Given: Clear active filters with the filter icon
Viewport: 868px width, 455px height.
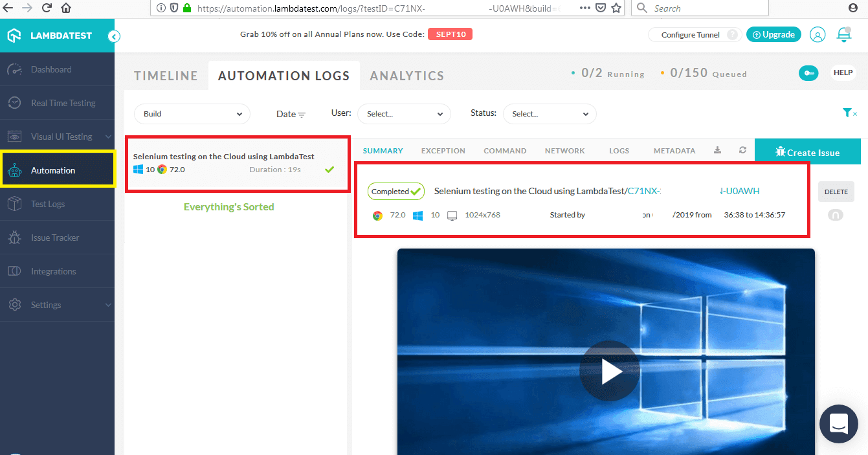Looking at the screenshot, I should [x=849, y=112].
